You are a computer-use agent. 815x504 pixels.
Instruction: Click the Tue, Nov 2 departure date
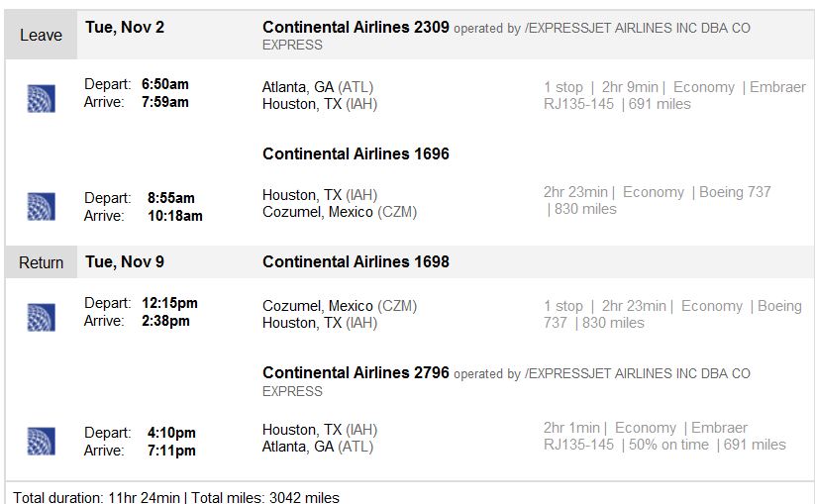click(125, 27)
